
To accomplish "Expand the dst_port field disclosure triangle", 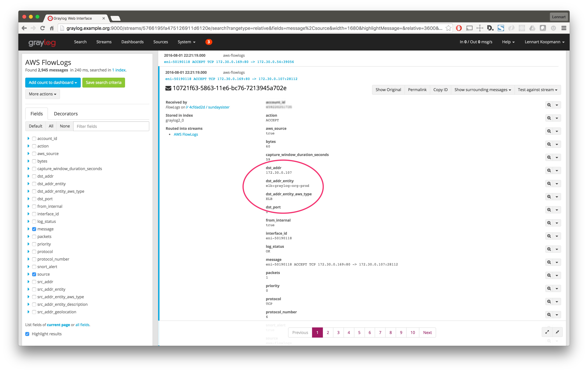I will pyautogui.click(x=28, y=199).
